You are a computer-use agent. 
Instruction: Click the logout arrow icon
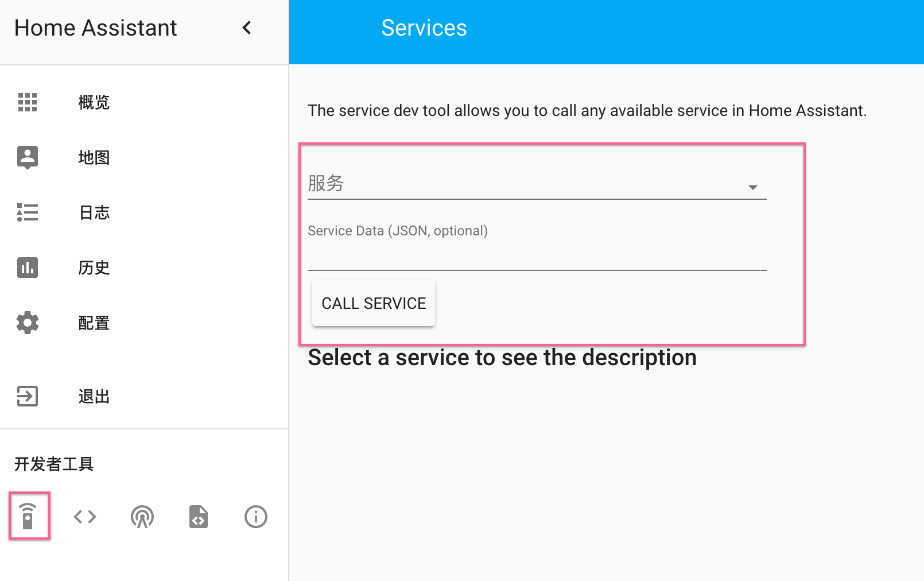(28, 396)
